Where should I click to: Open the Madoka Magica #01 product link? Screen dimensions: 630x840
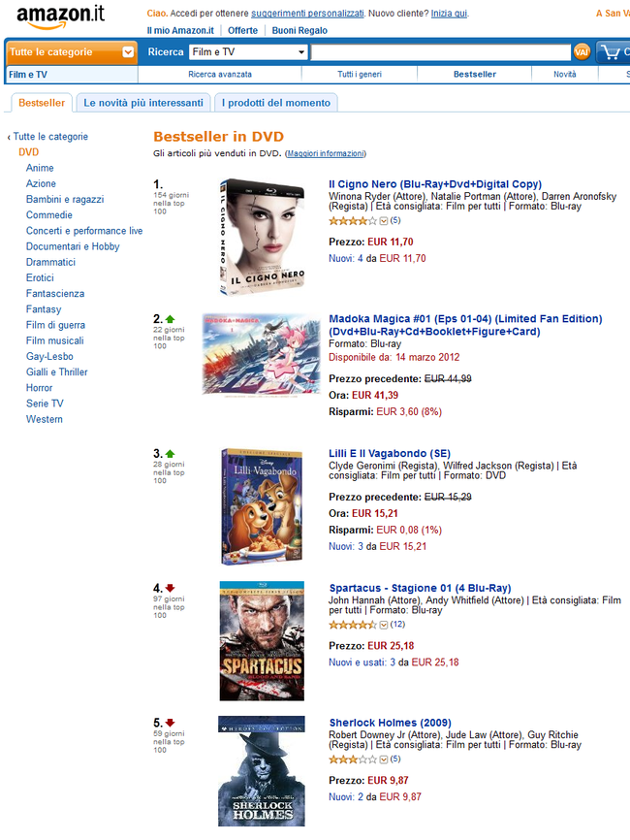click(465, 325)
